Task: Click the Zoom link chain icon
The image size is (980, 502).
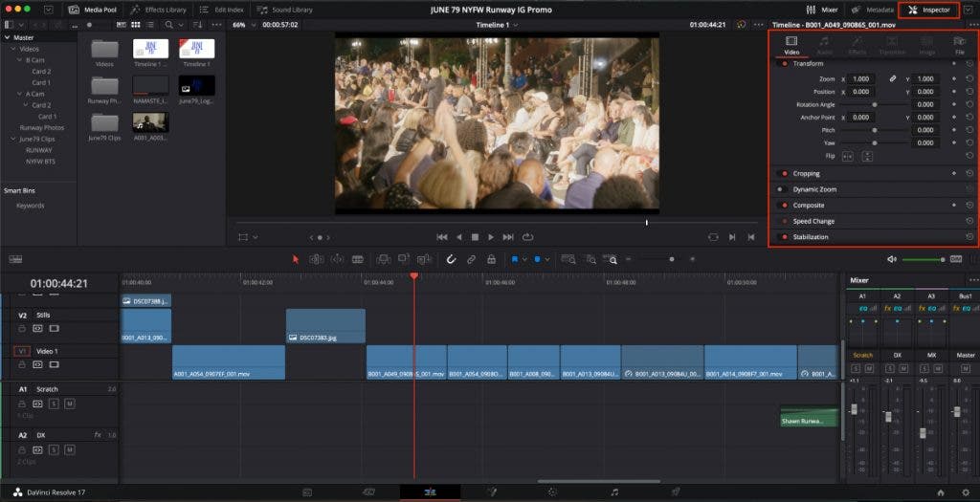Action: coord(893,79)
